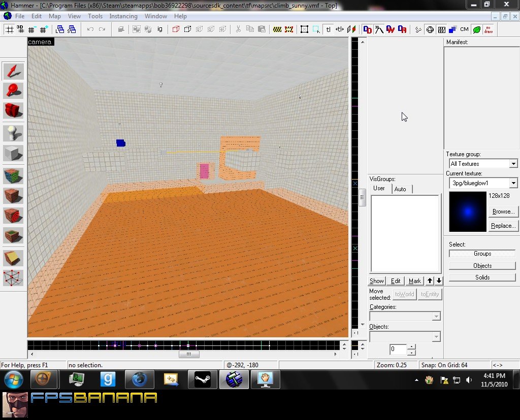Click the smaller grid icon

click(x=31, y=30)
